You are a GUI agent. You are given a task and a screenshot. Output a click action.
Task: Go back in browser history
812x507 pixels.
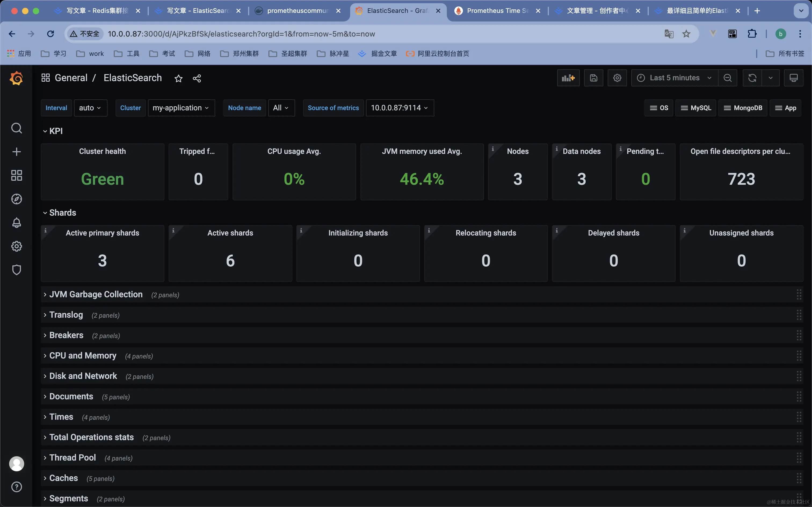(12, 34)
